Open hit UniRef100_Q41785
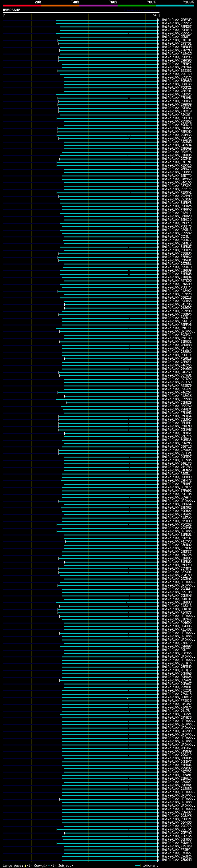 (176, 304)
